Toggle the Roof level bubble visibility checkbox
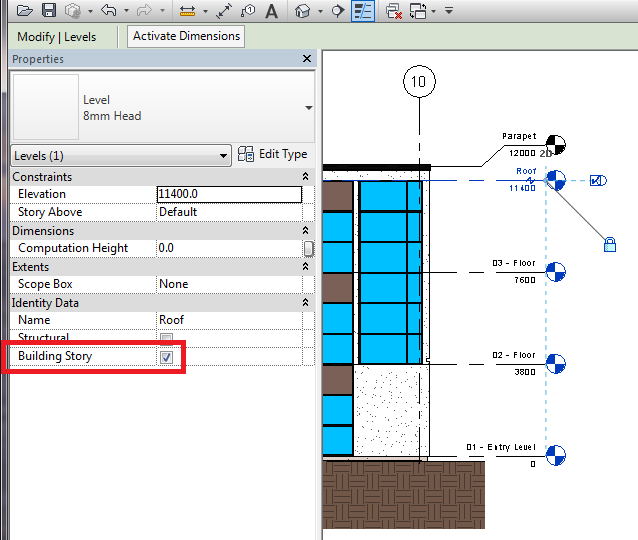Screen dimensions: 638x540 pos(598,180)
